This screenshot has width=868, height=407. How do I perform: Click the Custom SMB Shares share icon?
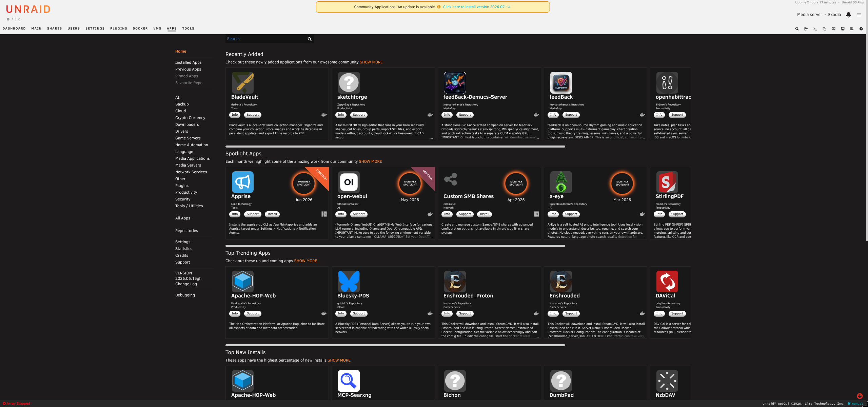[x=451, y=179]
